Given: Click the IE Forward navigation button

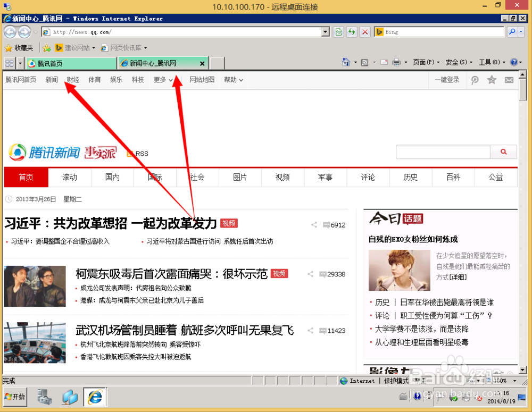Looking at the screenshot, I should 24,32.
